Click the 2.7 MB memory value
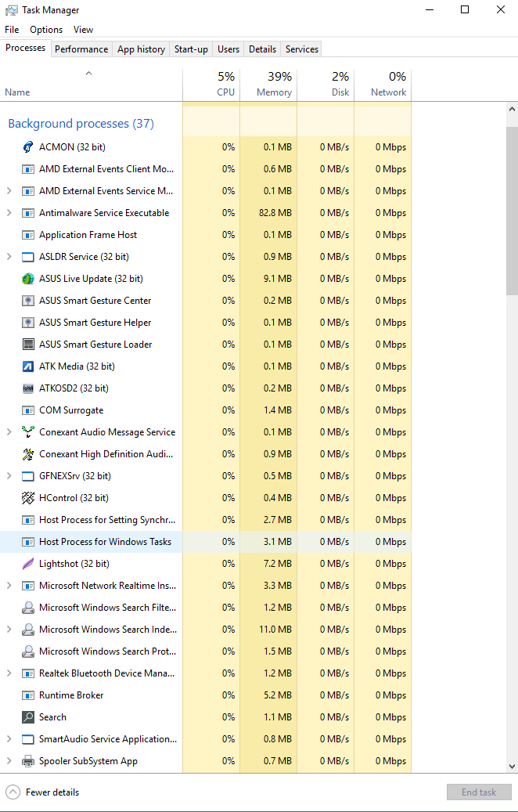This screenshot has width=518, height=812. 278,519
